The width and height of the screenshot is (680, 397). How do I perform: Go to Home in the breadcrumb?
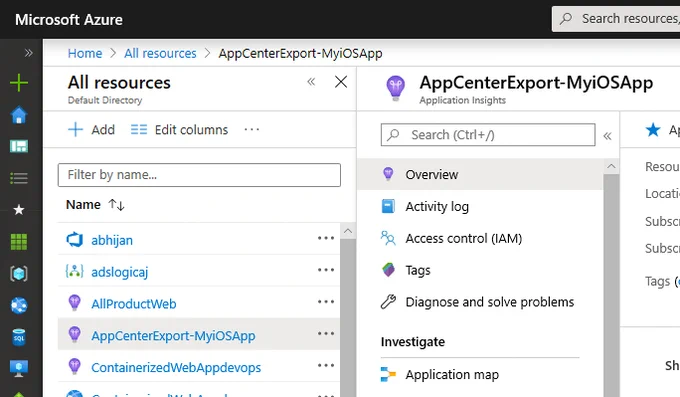pos(85,53)
